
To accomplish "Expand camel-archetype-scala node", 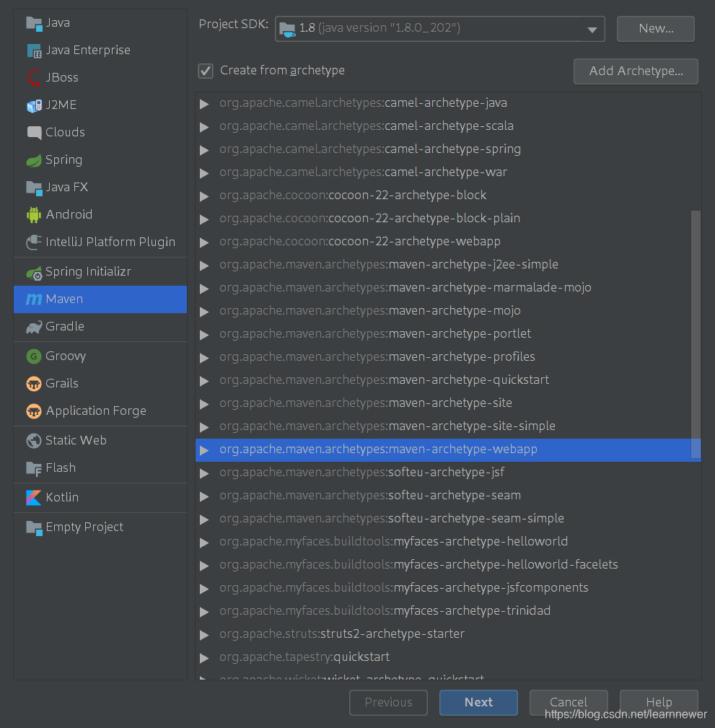I will (x=204, y=127).
